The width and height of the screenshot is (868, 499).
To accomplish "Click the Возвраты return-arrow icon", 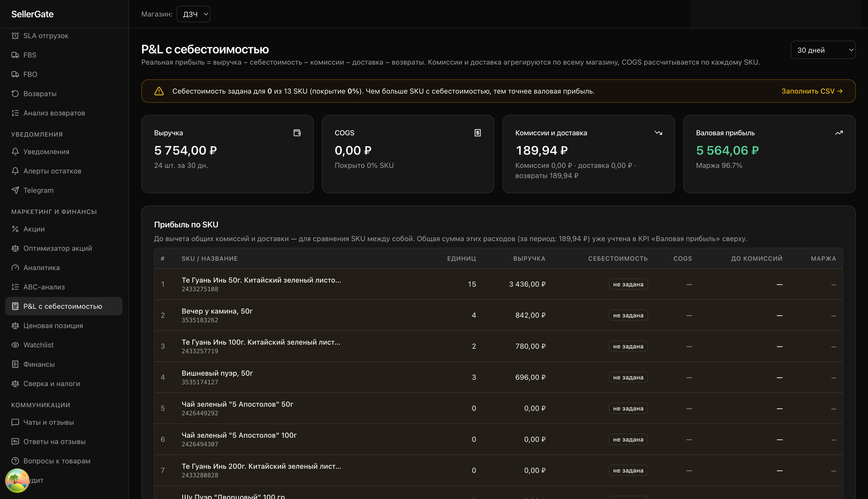I will coord(15,94).
